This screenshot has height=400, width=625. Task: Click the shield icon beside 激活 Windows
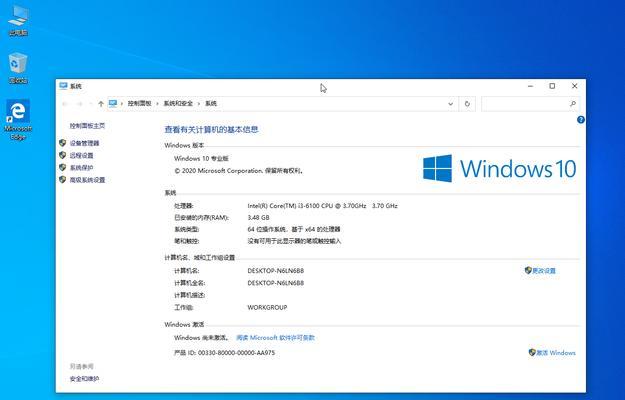[x=532, y=352]
